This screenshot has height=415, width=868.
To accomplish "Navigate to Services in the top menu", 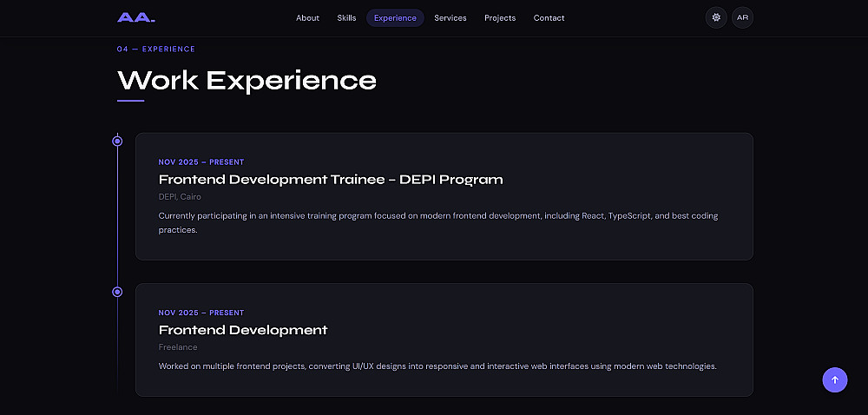I will click(450, 18).
